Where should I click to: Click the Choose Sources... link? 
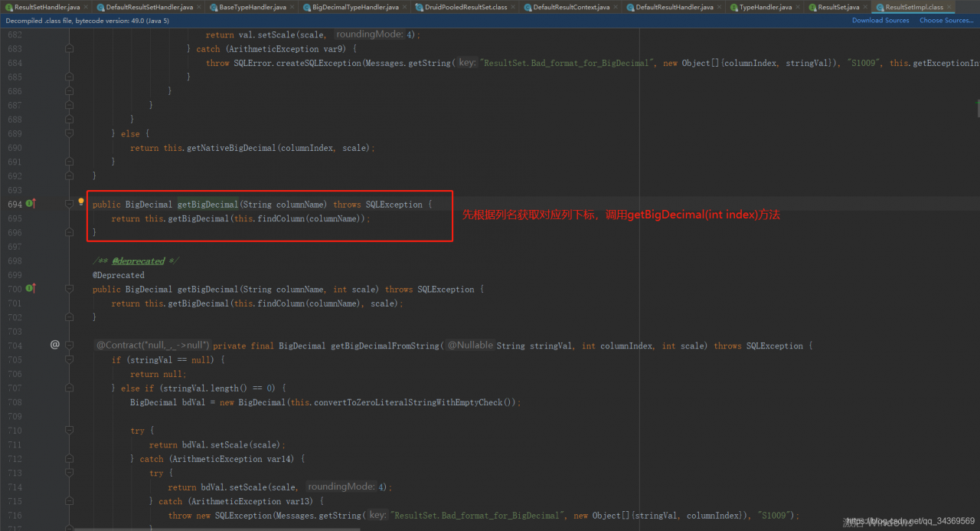pos(946,21)
